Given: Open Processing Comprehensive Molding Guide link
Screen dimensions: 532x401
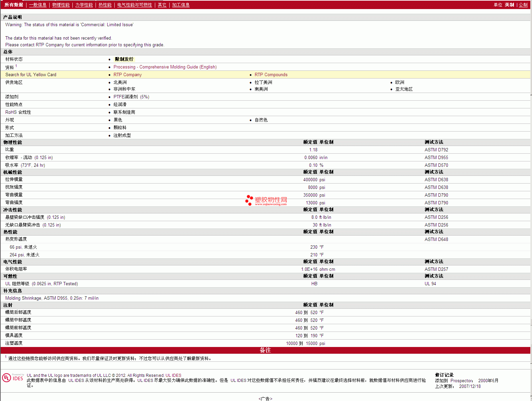Looking at the screenshot, I should pyautogui.click(x=165, y=67).
